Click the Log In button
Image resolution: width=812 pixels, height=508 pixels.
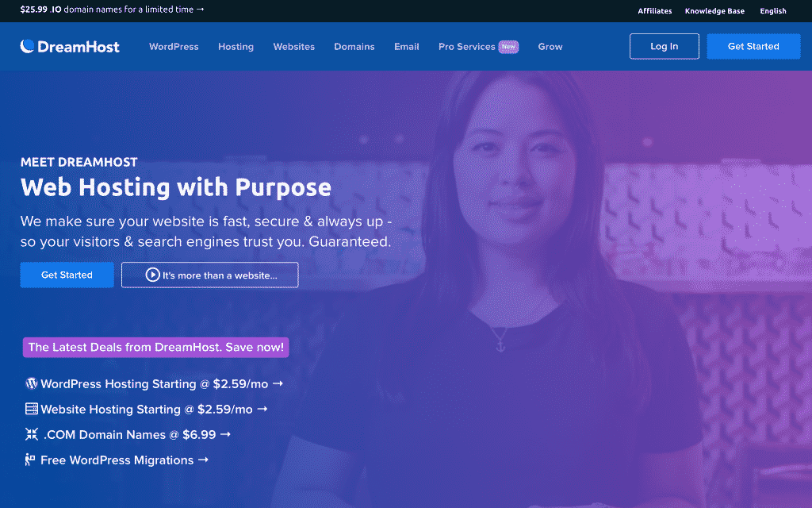(x=664, y=46)
